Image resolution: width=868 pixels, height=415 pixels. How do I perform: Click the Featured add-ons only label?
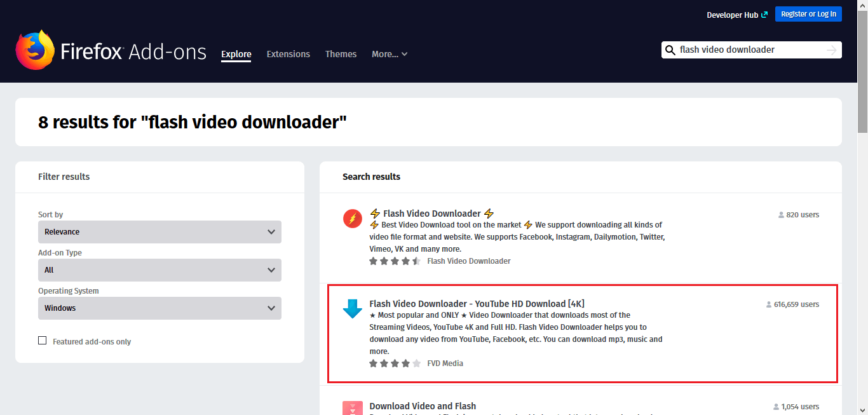[x=92, y=342]
